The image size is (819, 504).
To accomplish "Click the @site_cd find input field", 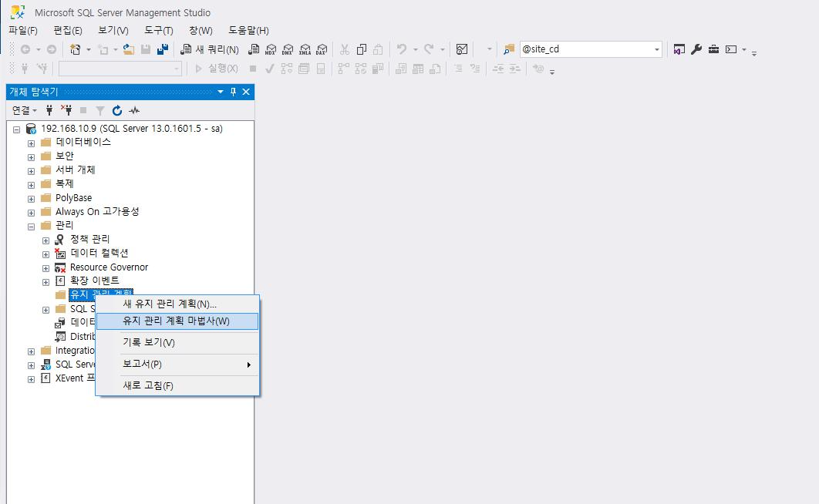I will [x=585, y=49].
